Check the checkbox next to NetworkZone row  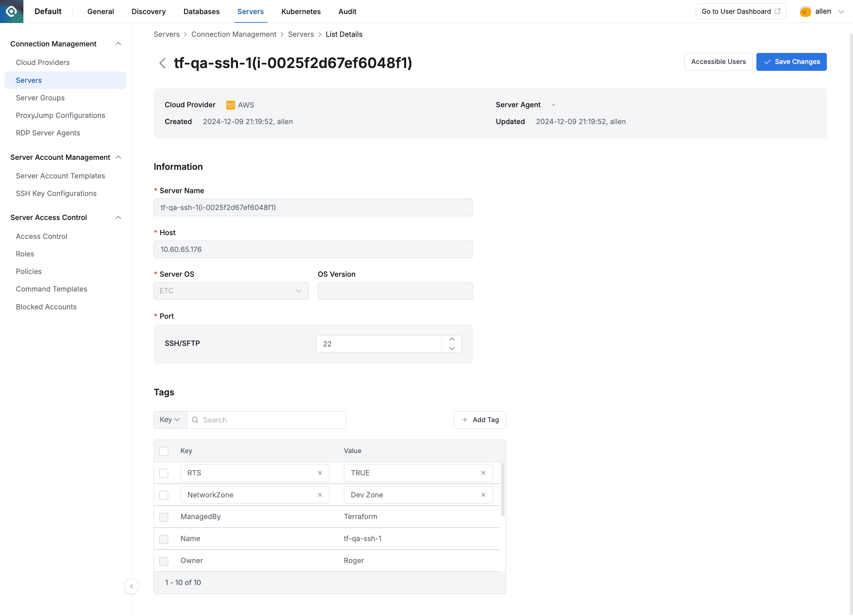pos(164,495)
